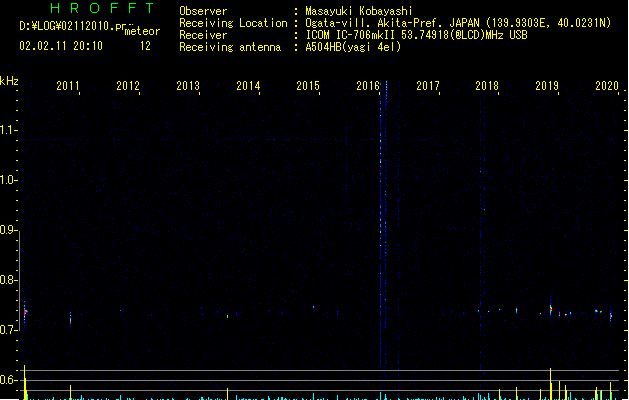Click the 'Receiving Location' label

click(x=233, y=23)
